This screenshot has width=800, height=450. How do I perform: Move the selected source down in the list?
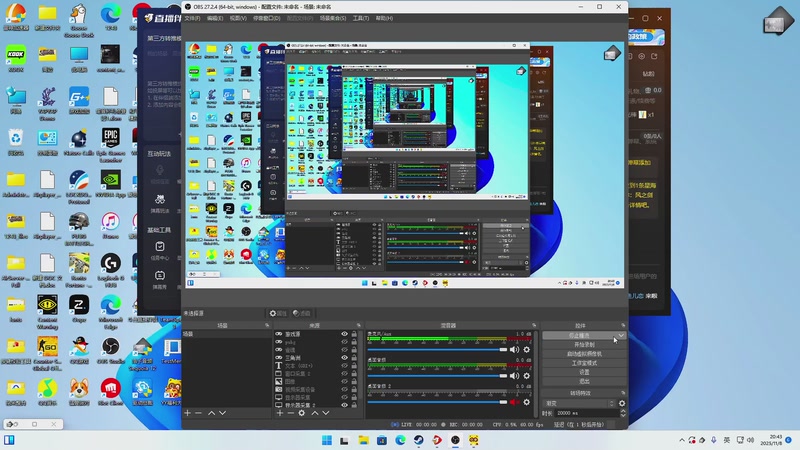(x=326, y=413)
